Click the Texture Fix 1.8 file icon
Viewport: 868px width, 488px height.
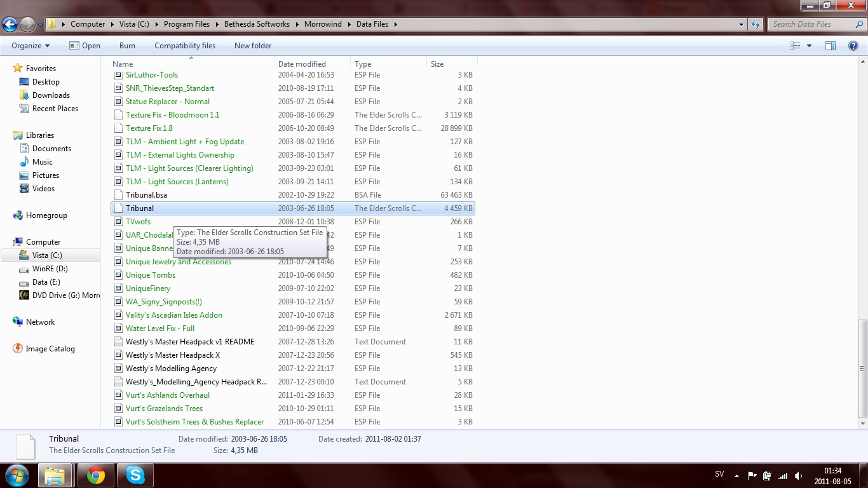[x=118, y=128]
